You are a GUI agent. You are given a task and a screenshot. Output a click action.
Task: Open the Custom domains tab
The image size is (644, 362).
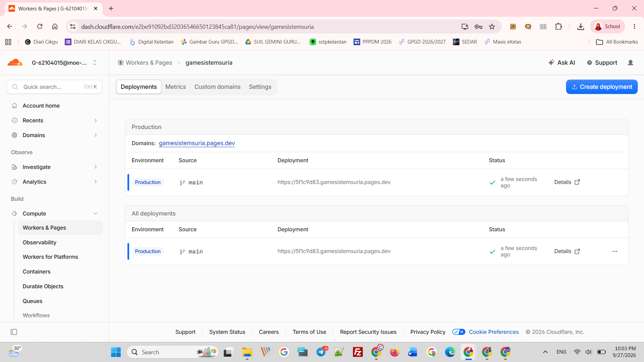[x=217, y=87]
